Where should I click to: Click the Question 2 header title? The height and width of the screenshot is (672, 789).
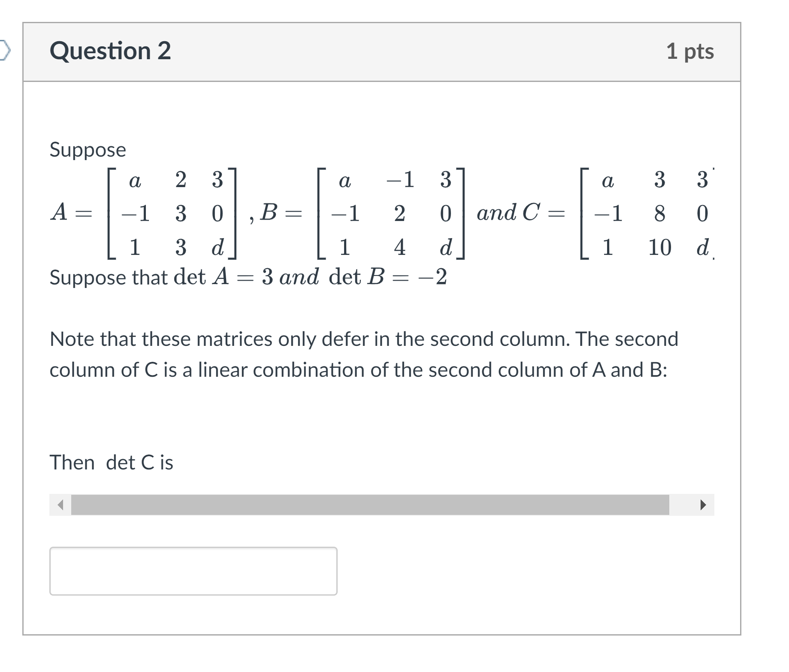click(110, 51)
